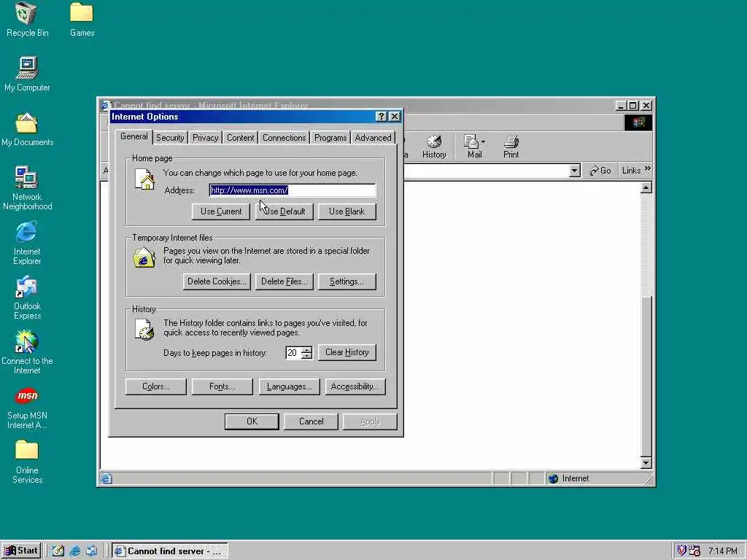Click the Delete Cookies button

coord(217,281)
